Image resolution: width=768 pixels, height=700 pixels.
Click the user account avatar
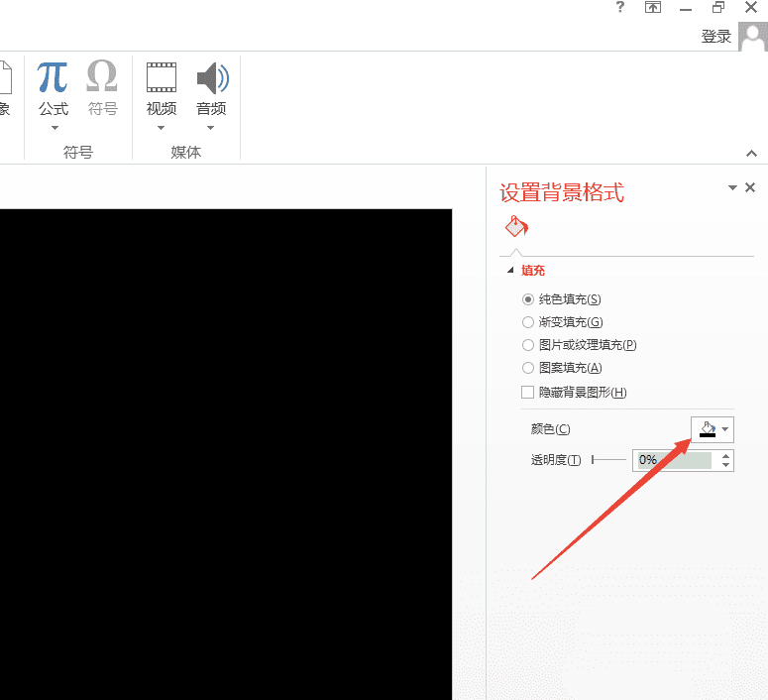(x=753, y=37)
